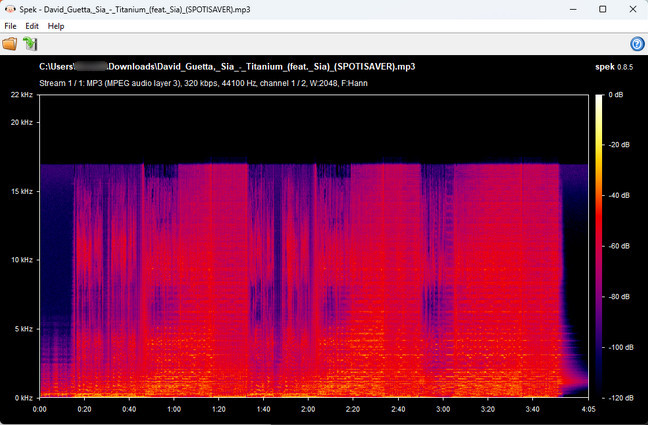Click the spek 0.8.5 version label
The width and height of the screenshot is (648, 425).
click(614, 67)
